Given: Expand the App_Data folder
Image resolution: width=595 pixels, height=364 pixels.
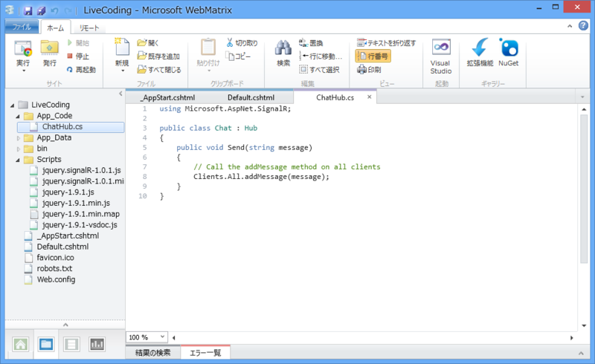Looking at the screenshot, I should (18, 138).
